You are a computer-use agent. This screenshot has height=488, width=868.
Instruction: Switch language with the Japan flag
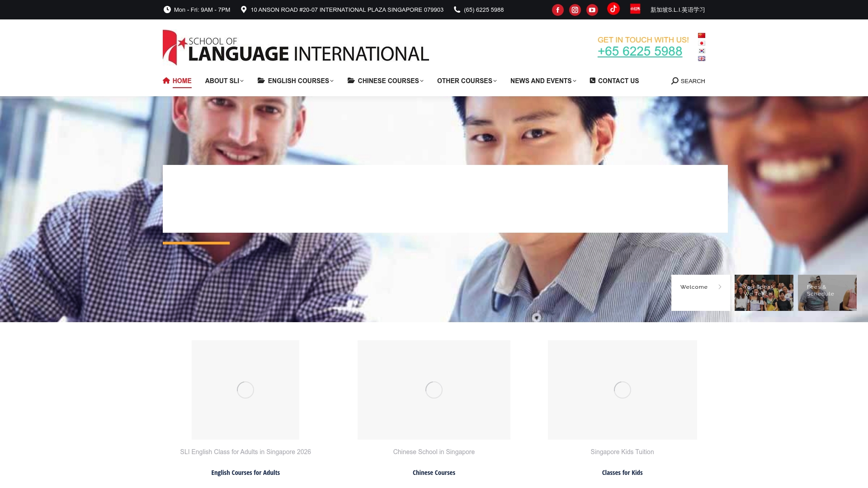coord(701,43)
